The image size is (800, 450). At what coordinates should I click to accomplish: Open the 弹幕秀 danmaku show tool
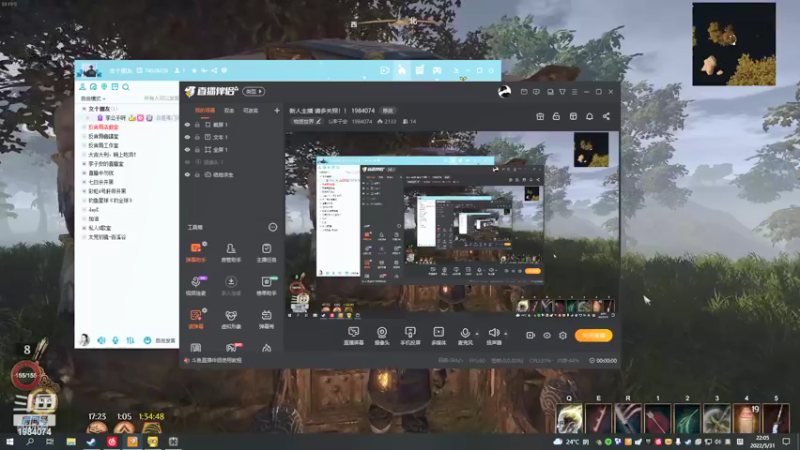266,319
